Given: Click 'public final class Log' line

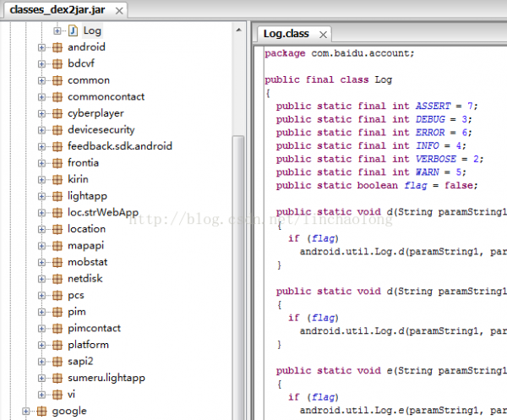Looking at the screenshot, I should [x=328, y=80].
